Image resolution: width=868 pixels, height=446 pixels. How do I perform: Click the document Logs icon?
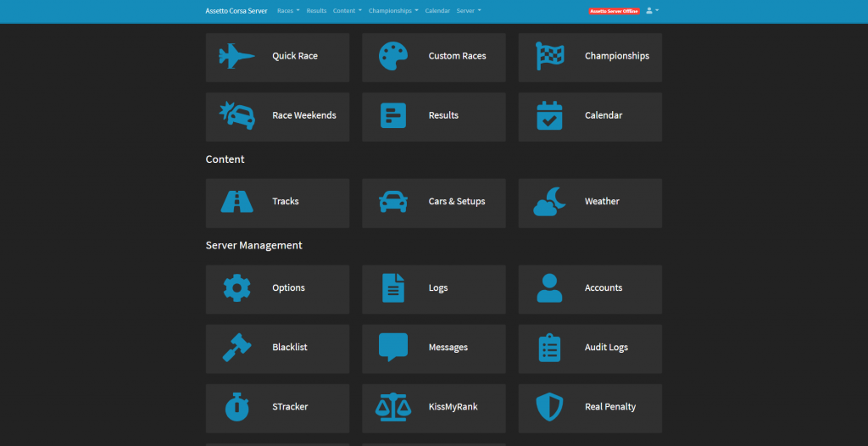pyautogui.click(x=393, y=288)
